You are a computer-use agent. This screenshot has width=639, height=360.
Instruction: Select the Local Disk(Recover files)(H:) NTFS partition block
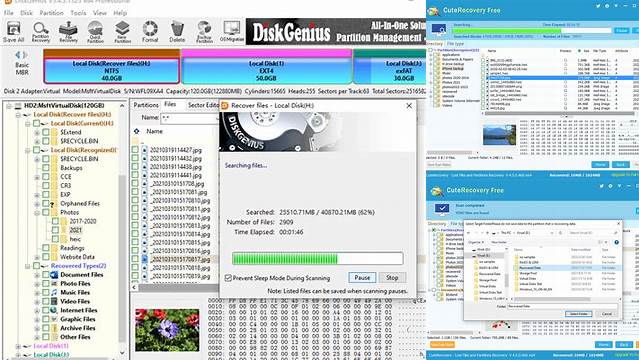click(x=111, y=67)
